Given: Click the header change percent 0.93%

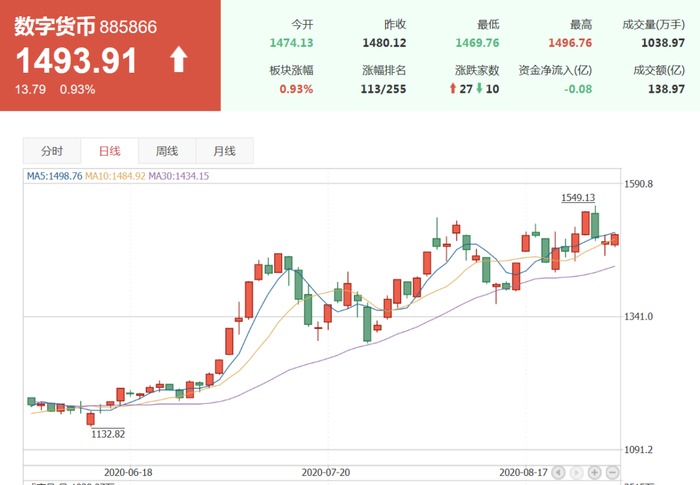Looking at the screenshot, I should pyautogui.click(x=78, y=89).
